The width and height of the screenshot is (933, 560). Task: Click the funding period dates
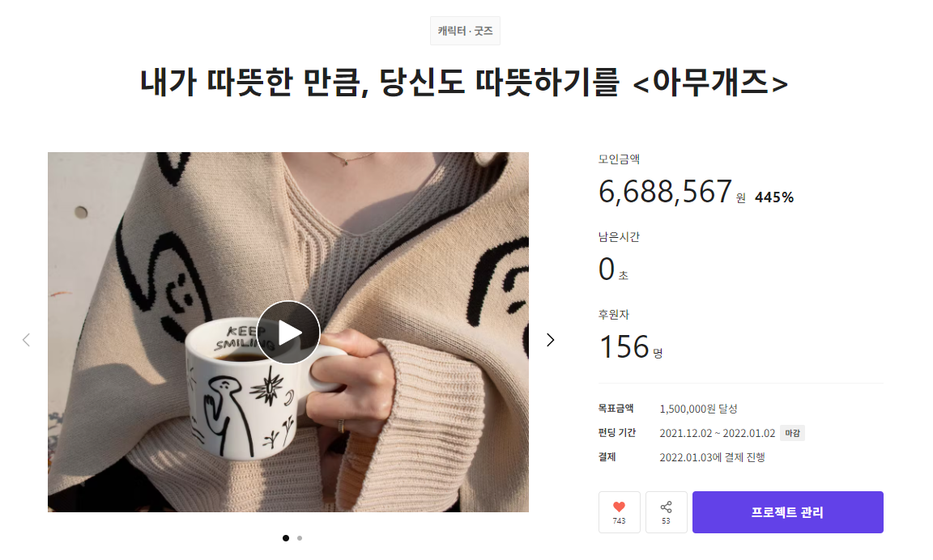[x=717, y=434]
